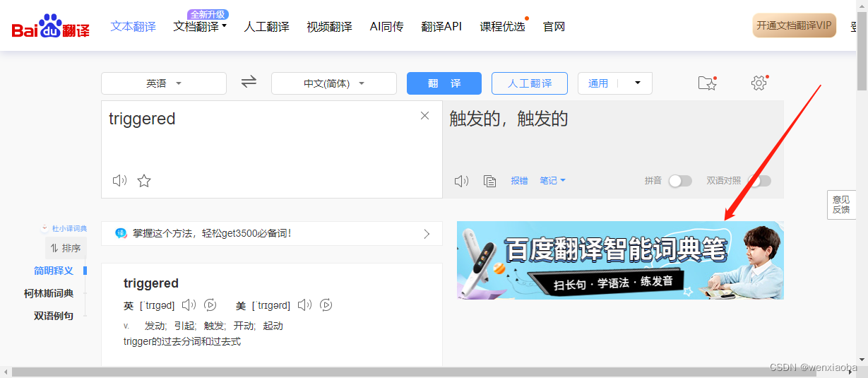Expand the 笔记 dropdown
Image resolution: width=868 pixels, height=378 pixels.
pyautogui.click(x=552, y=181)
